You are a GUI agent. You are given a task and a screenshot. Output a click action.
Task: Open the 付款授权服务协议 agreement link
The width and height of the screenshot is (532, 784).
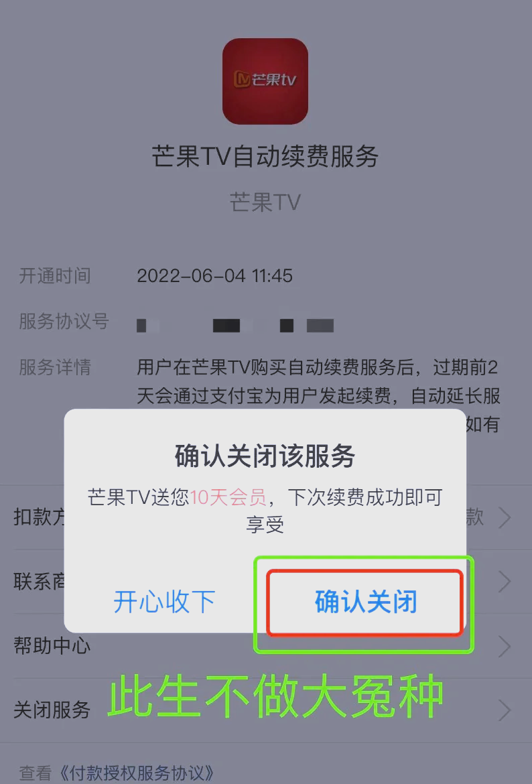pyautogui.click(x=137, y=773)
